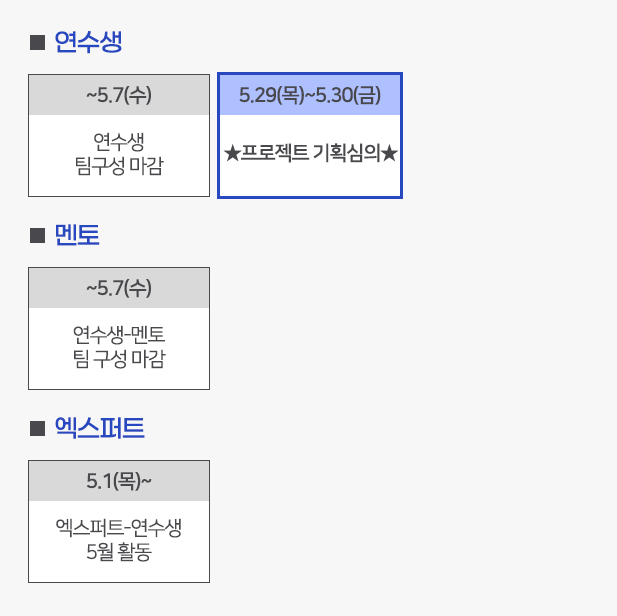
Task: Open the blue 엑스퍼트 section heading
Action: [x=100, y=428]
